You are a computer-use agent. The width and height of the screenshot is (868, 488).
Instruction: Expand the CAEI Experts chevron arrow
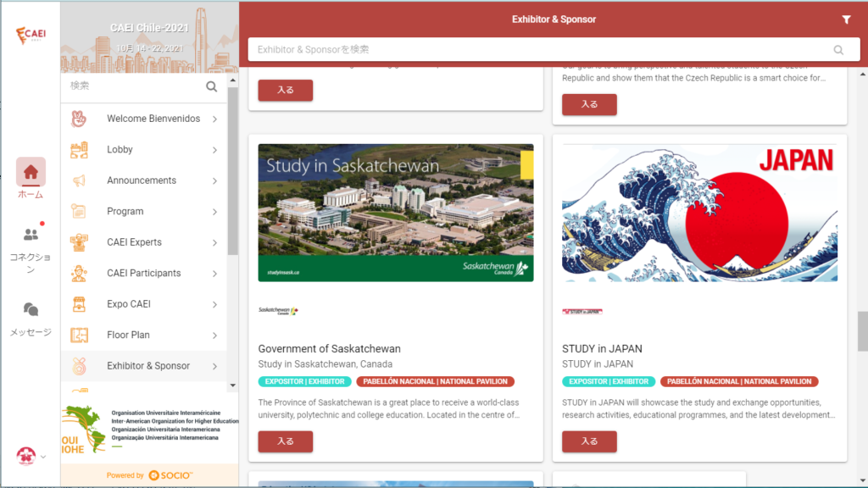pyautogui.click(x=214, y=243)
